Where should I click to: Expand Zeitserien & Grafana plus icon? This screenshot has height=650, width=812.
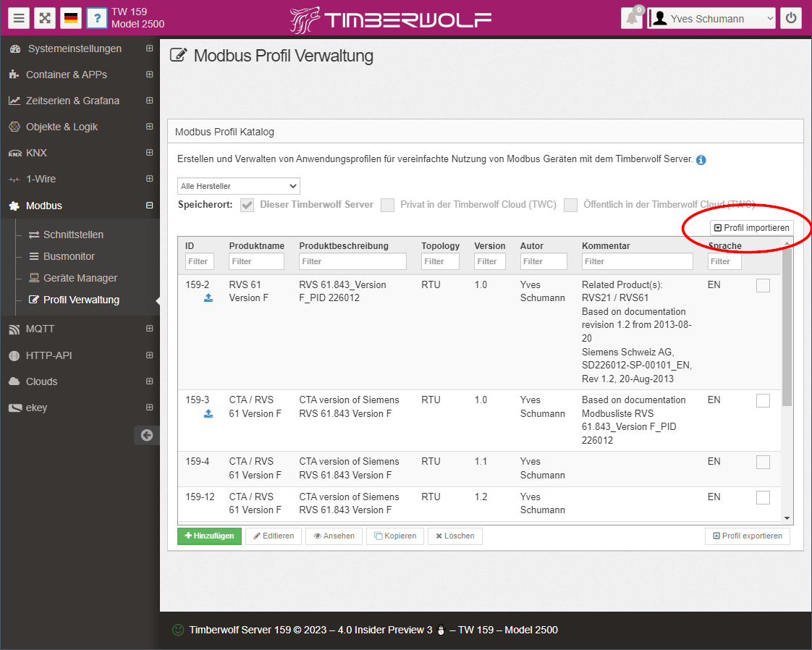coord(149,100)
